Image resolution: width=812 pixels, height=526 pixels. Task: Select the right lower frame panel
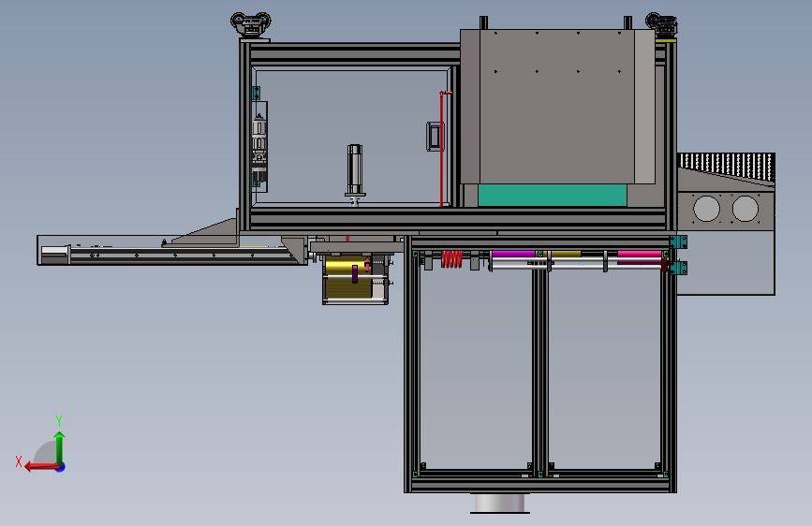pyautogui.click(x=604, y=367)
